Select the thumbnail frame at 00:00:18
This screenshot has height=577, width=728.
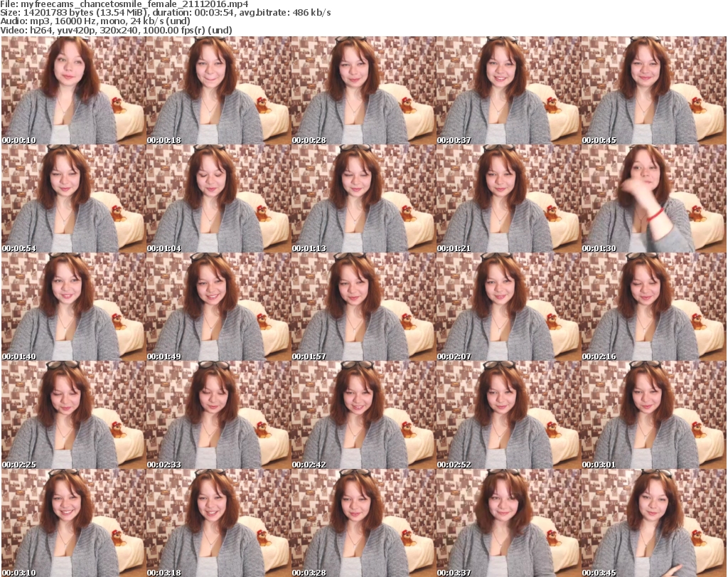[x=218, y=90]
